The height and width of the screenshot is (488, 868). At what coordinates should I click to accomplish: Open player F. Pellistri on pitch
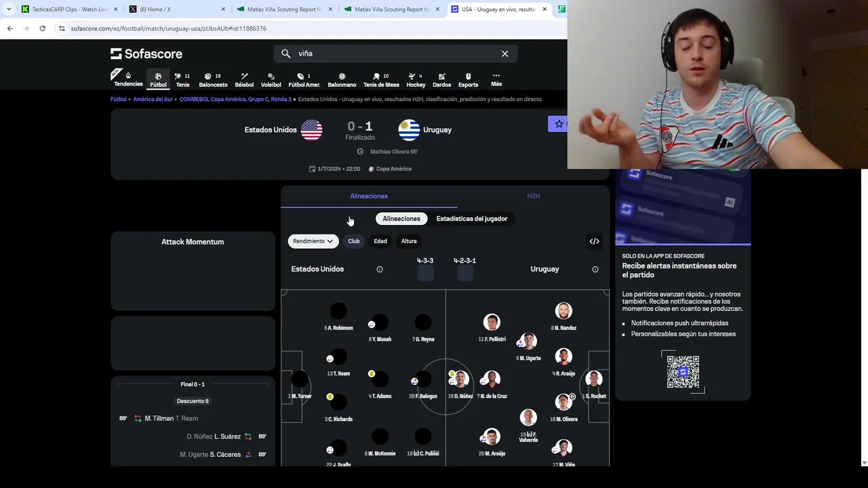pyautogui.click(x=492, y=327)
